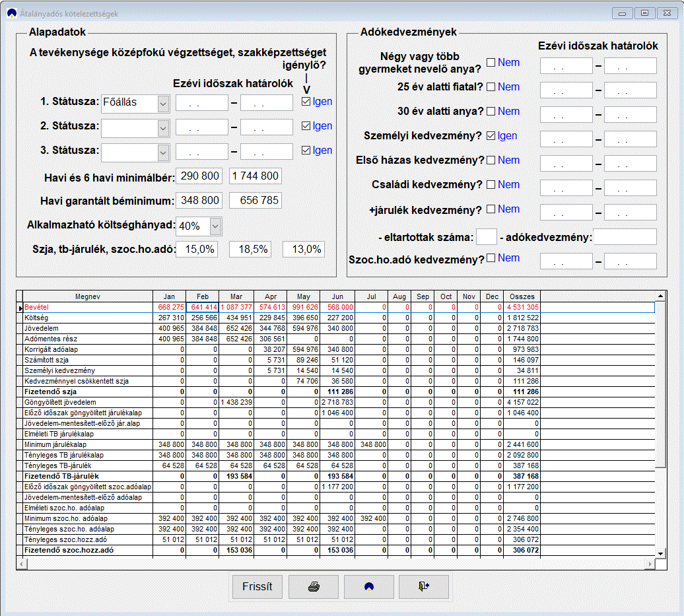Click the printer icon button
This screenshot has width=684, height=616.
[x=313, y=587]
